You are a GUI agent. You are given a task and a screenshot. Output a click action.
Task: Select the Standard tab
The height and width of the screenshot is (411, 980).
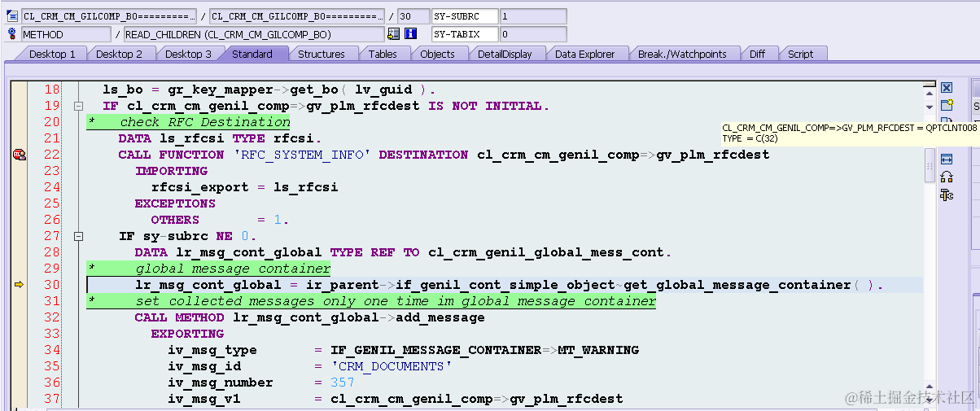click(x=252, y=54)
